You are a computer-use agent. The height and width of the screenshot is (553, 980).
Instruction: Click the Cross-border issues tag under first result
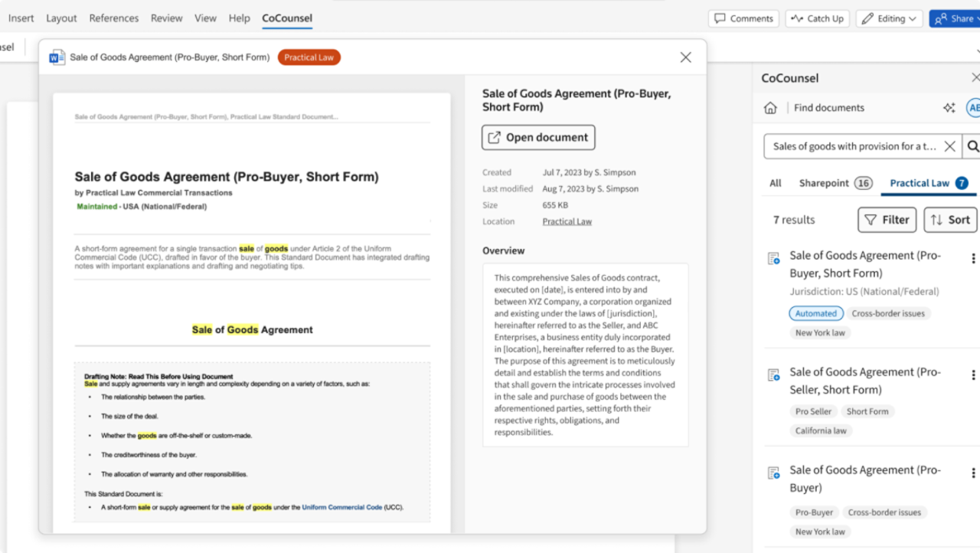888,313
